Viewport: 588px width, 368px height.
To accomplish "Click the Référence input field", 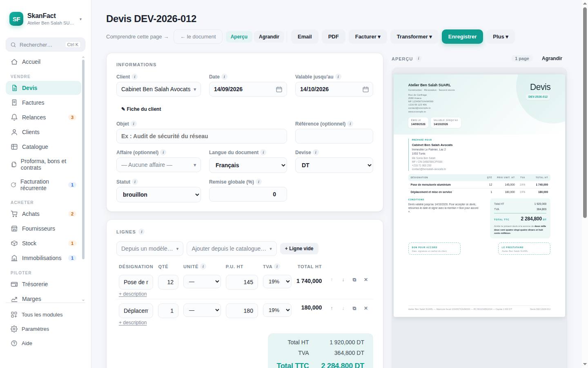I will point(334,136).
